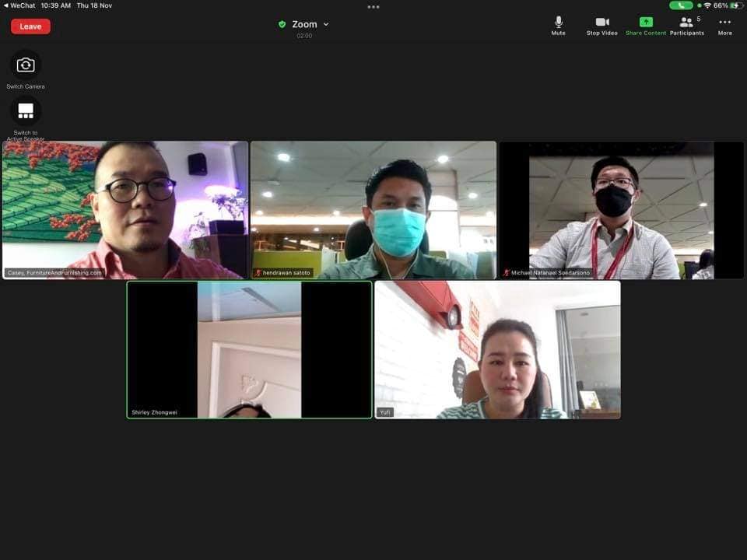Tap the green encryption shield icon
Viewport: 747px width, 560px height.
[x=282, y=24]
